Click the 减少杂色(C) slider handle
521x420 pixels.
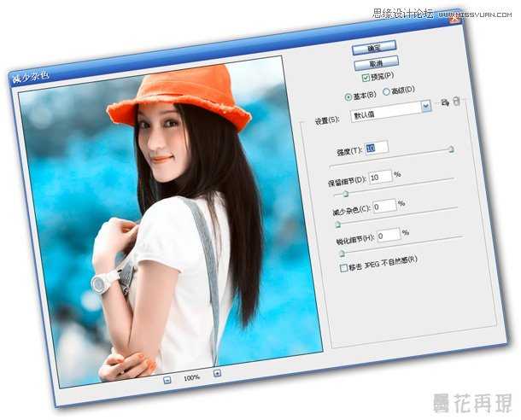point(337,225)
